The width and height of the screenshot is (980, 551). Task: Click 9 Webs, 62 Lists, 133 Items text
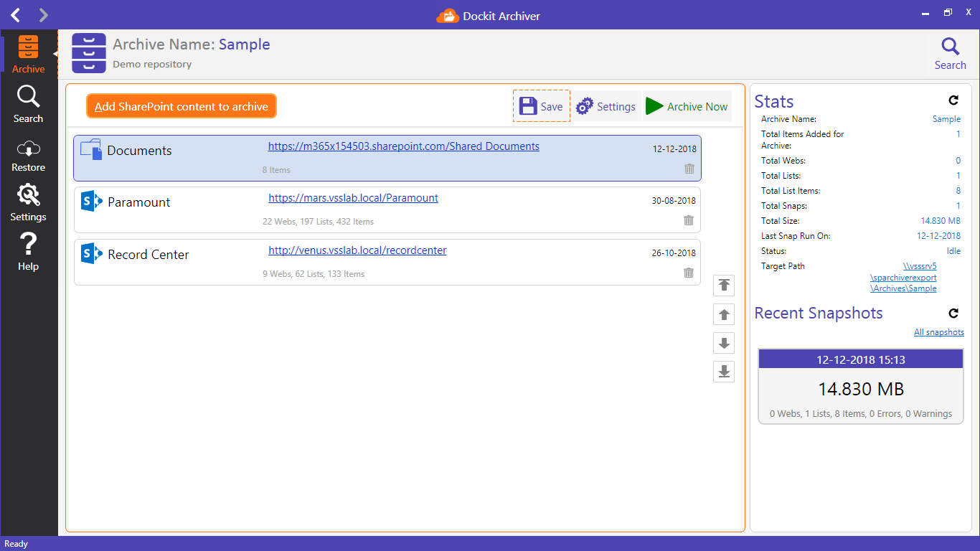click(x=314, y=274)
